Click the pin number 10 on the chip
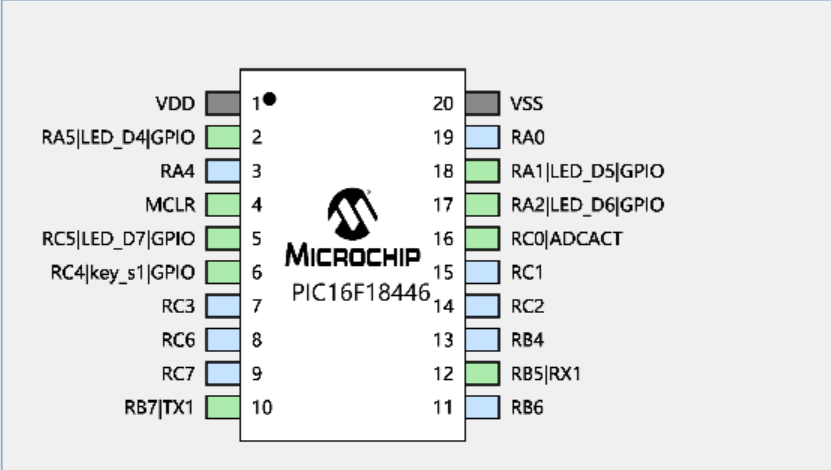 click(x=262, y=407)
